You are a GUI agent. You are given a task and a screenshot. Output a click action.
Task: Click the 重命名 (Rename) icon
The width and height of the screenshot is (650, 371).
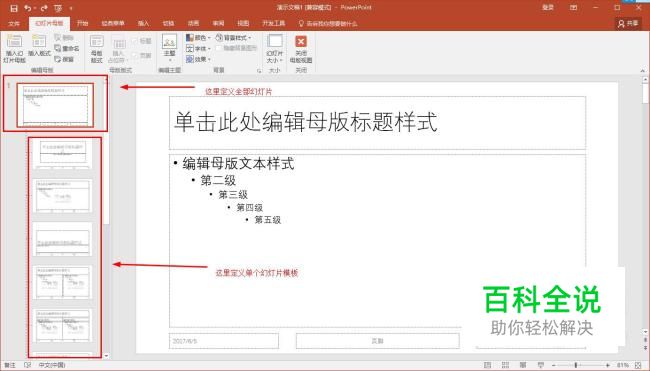[x=67, y=48]
